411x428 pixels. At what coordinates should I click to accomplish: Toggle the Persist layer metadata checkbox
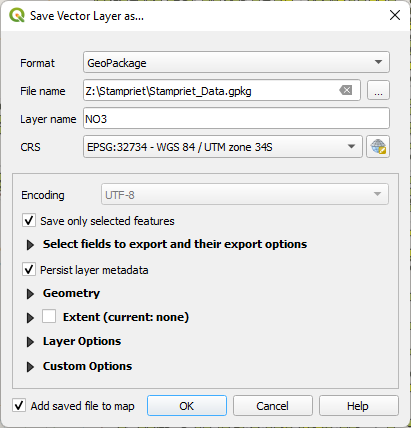[29, 269]
